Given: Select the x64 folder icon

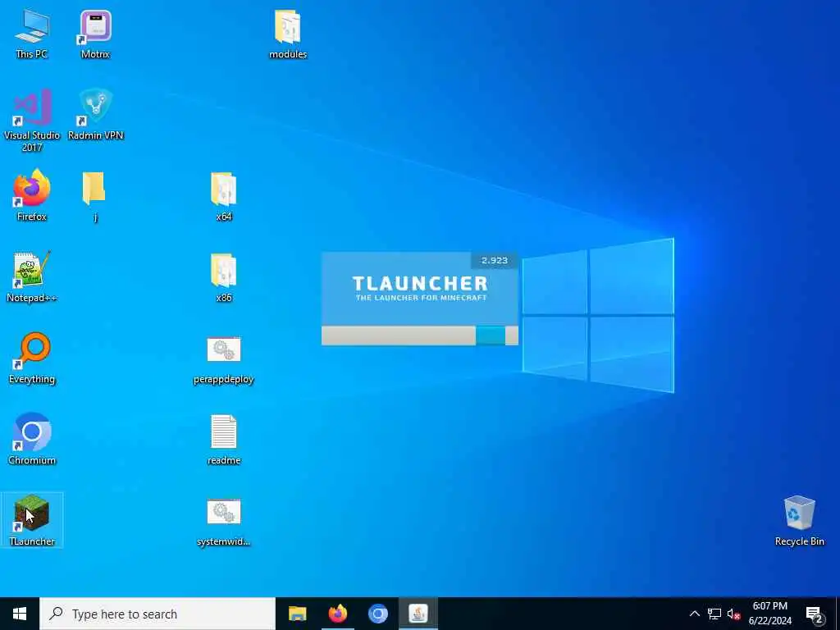Looking at the screenshot, I should point(223,197).
